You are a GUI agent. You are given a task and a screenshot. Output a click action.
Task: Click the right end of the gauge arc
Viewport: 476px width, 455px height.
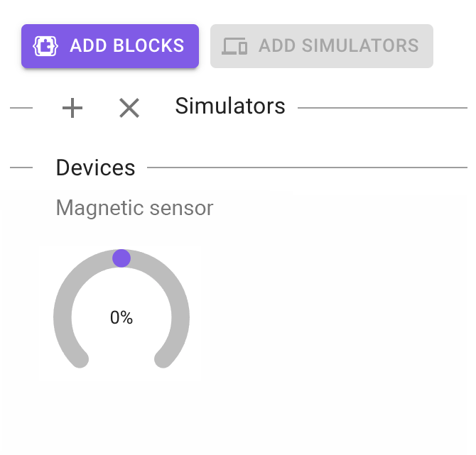pyautogui.click(x=163, y=360)
